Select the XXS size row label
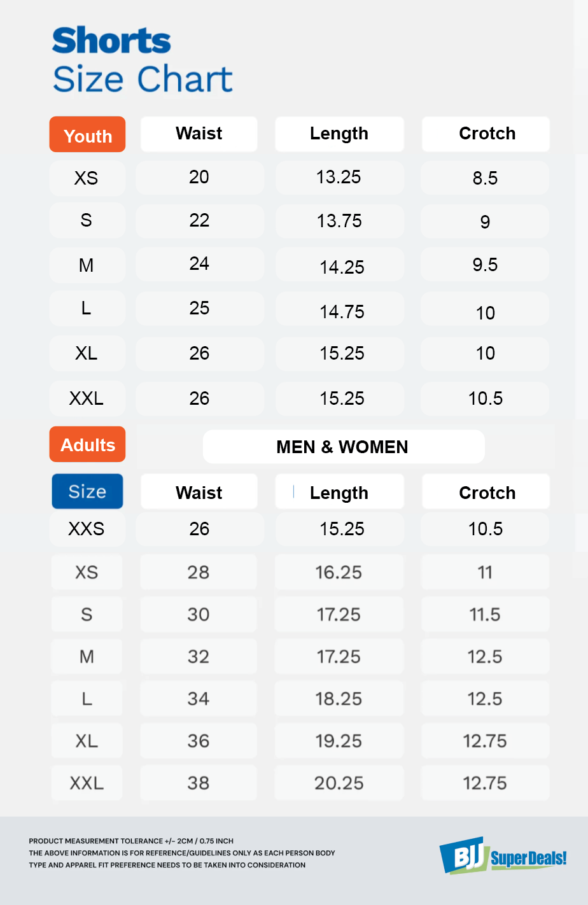Viewport: 588px width, 905px height. (x=87, y=529)
